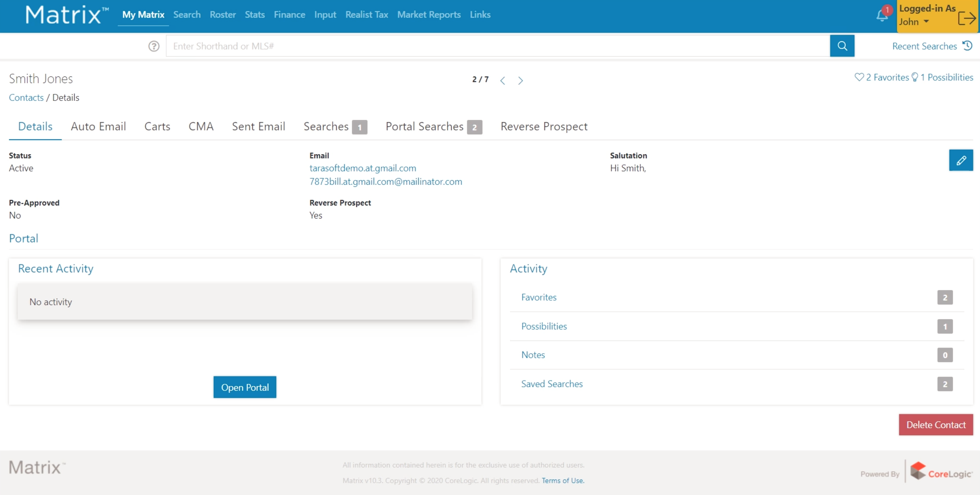Go to the next contact arrow
Screen dimensions: 980x495
tap(520, 80)
